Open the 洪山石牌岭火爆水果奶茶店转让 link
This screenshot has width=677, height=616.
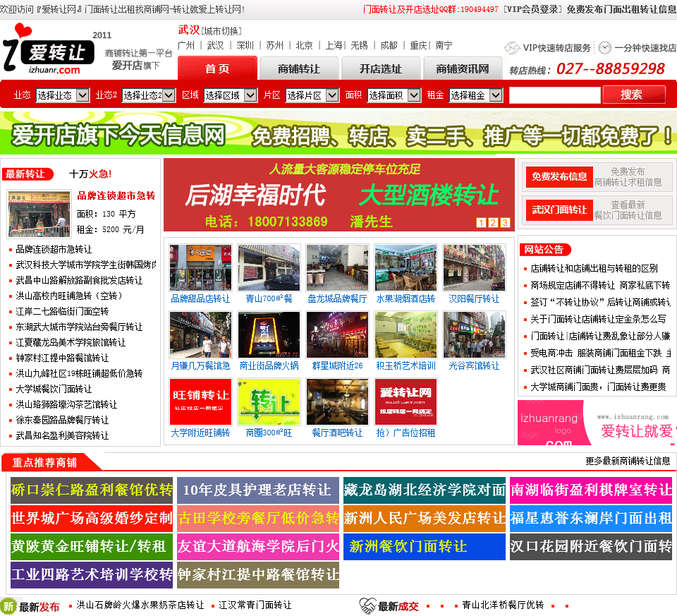pyautogui.click(x=140, y=605)
